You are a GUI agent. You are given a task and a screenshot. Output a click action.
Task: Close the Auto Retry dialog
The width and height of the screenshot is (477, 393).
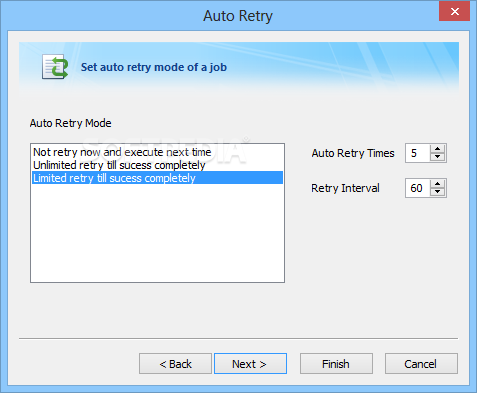coord(454,11)
